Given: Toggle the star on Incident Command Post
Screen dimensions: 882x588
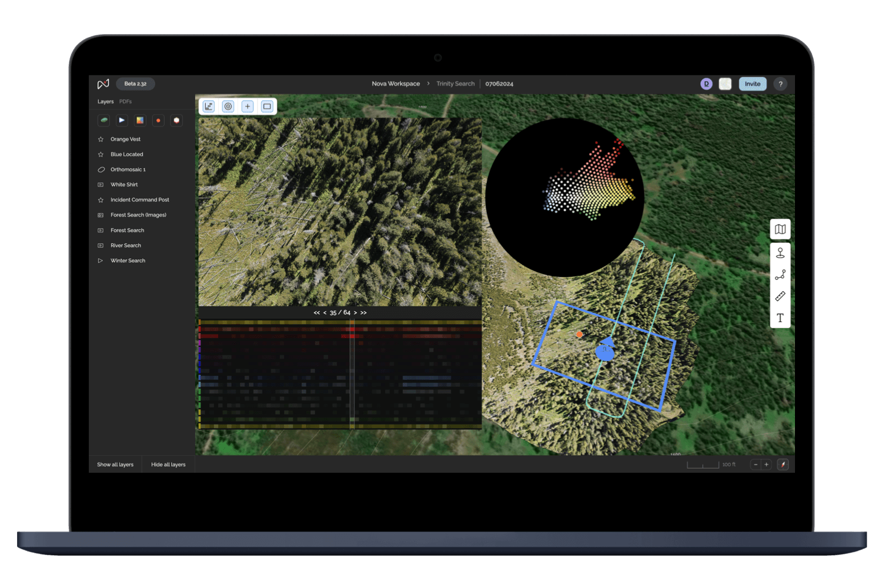Looking at the screenshot, I should 101,199.
